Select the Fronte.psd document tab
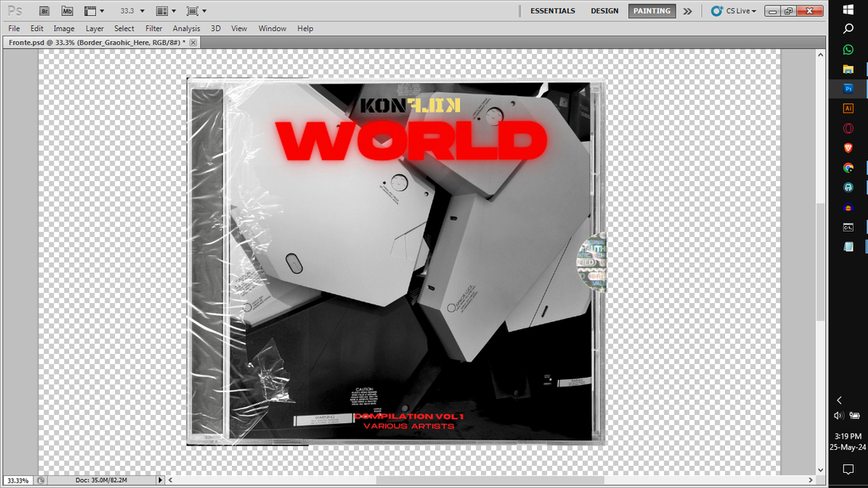868x488 pixels. (x=97, y=43)
